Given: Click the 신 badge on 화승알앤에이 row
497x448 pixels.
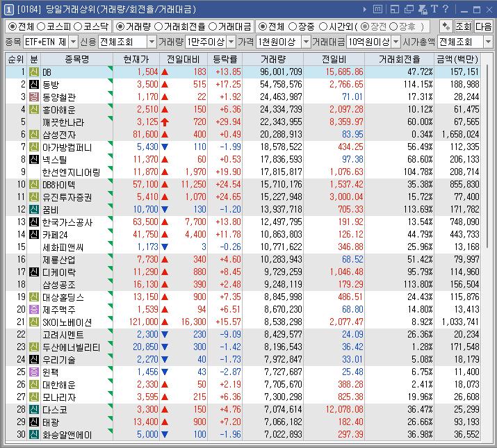Looking at the screenshot, I should [34, 434].
